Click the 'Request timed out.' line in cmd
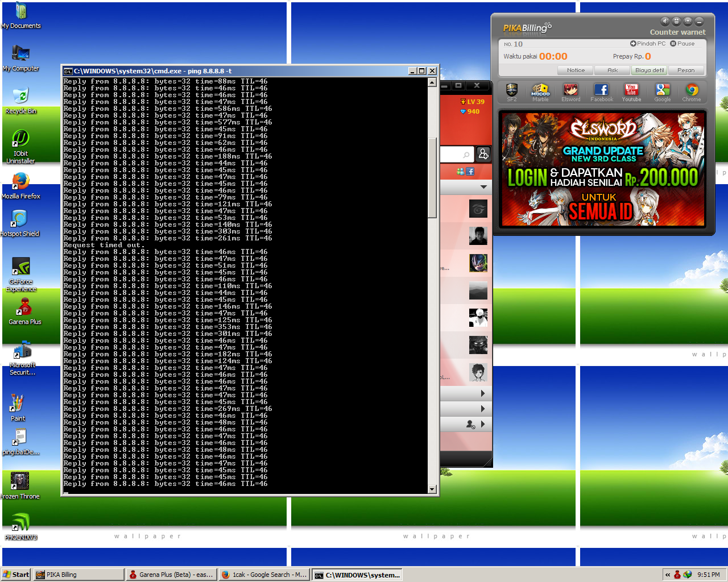The height and width of the screenshot is (582, 728). pyautogui.click(x=104, y=245)
